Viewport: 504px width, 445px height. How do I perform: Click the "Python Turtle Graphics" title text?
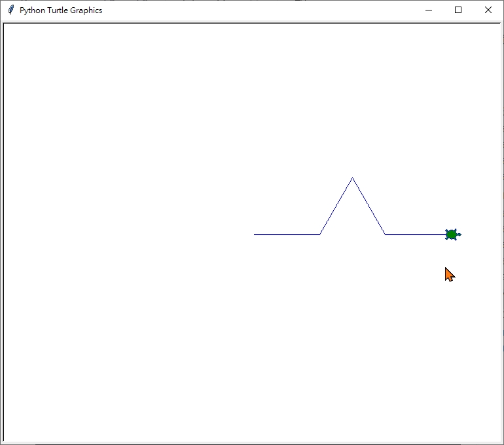tap(61, 10)
